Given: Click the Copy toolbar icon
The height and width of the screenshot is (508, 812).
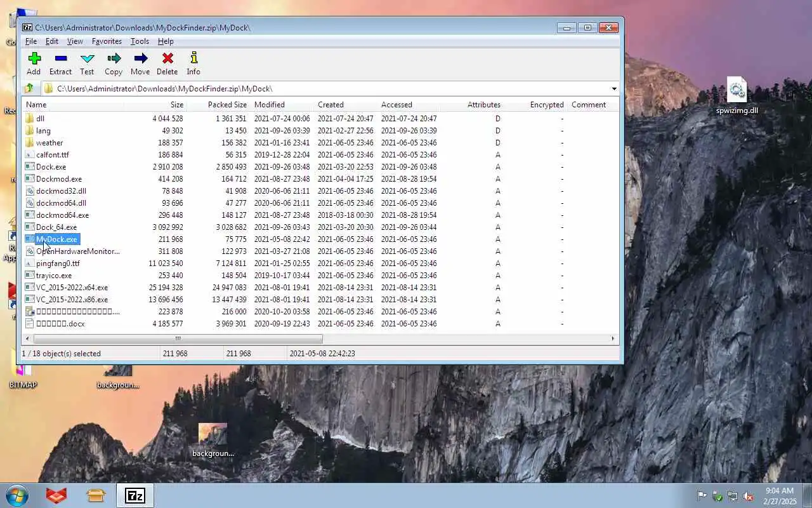Looking at the screenshot, I should pyautogui.click(x=114, y=58).
